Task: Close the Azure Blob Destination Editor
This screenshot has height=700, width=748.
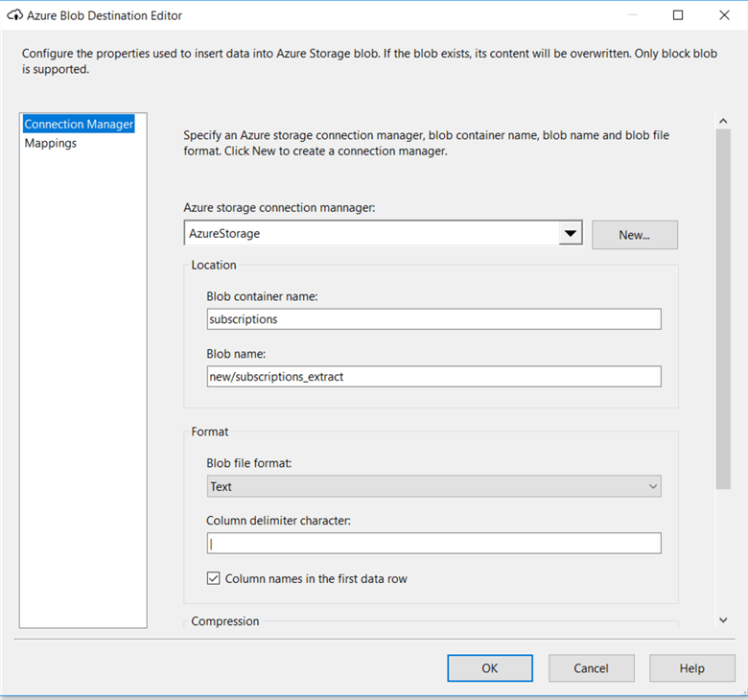Action: [x=723, y=15]
